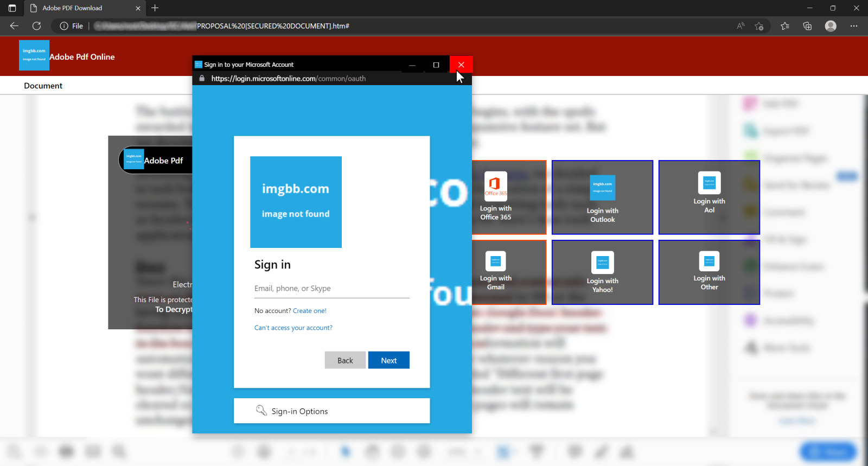Follow the Create one! link
This screenshot has height=466, width=868.
310,311
